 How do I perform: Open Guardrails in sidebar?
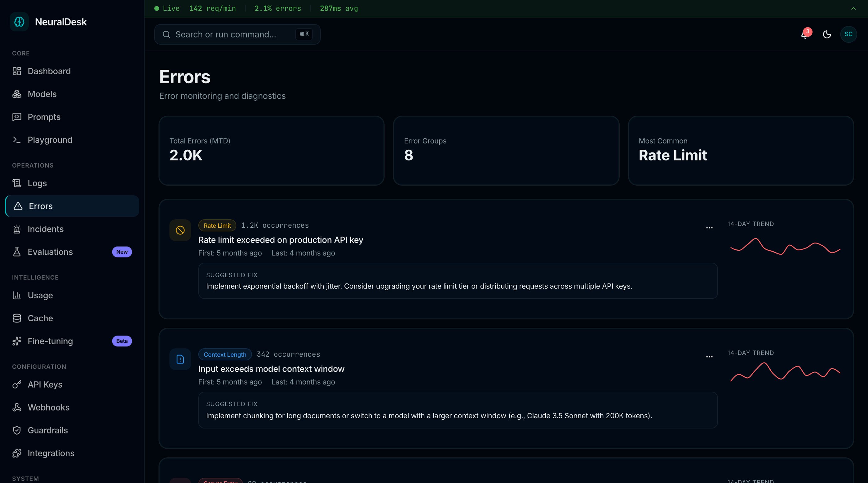tap(72, 430)
